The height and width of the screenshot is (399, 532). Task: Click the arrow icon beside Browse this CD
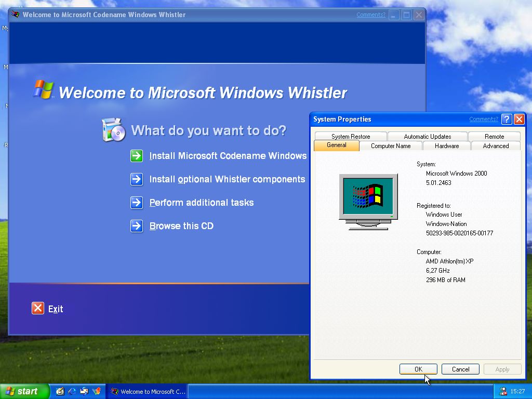click(x=137, y=226)
